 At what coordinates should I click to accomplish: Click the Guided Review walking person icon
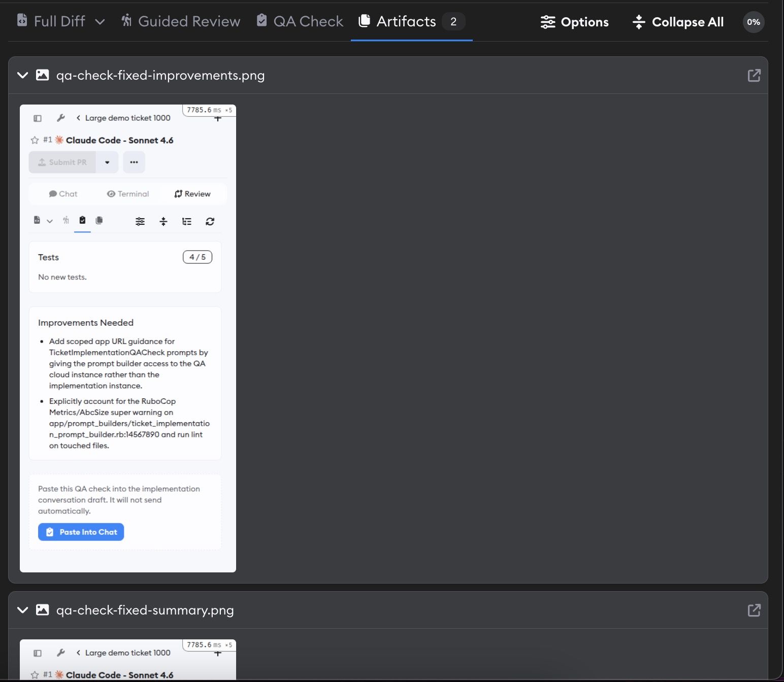tap(126, 20)
